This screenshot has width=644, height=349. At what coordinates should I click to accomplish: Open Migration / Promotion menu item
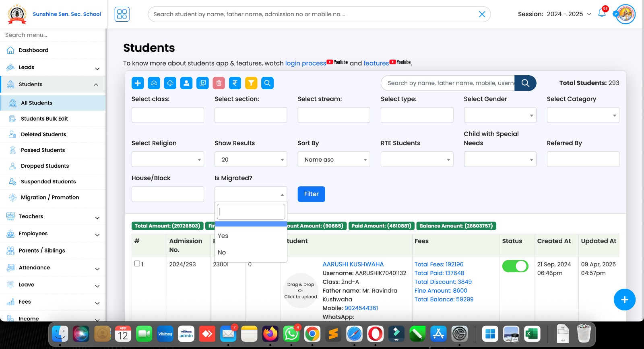pyautogui.click(x=53, y=197)
